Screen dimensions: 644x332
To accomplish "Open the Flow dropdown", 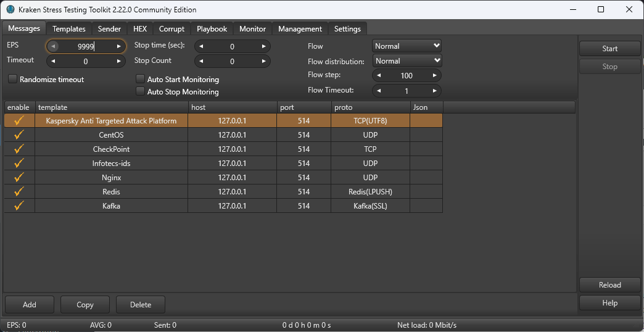I will point(407,46).
